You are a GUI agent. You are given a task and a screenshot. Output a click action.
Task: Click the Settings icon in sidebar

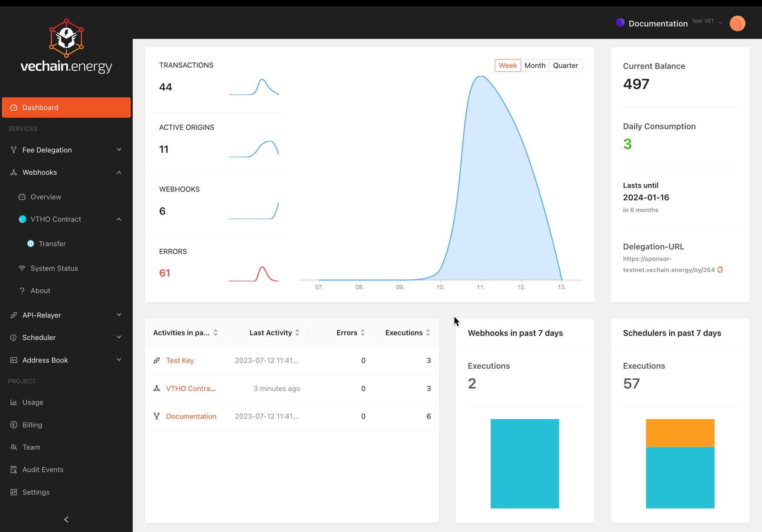[14, 492]
